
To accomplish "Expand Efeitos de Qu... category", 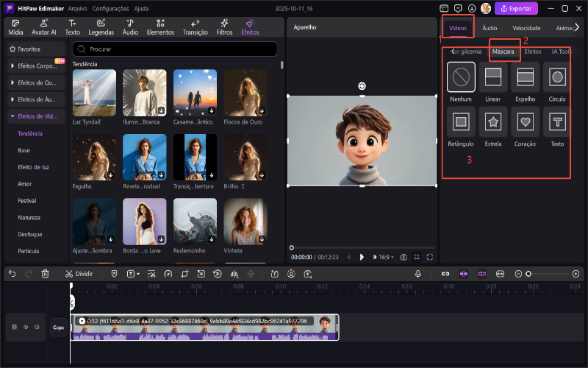I will (x=36, y=82).
